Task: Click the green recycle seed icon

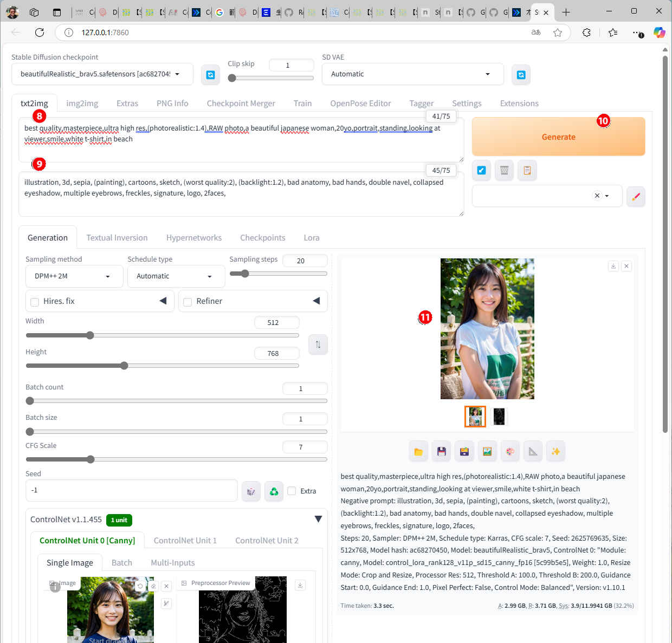Action: click(x=274, y=491)
